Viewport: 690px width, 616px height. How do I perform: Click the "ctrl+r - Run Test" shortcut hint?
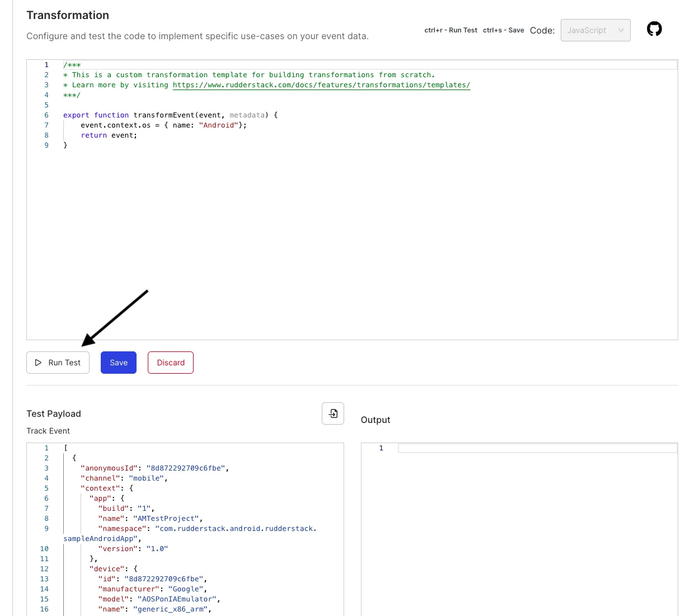(451, 30)
